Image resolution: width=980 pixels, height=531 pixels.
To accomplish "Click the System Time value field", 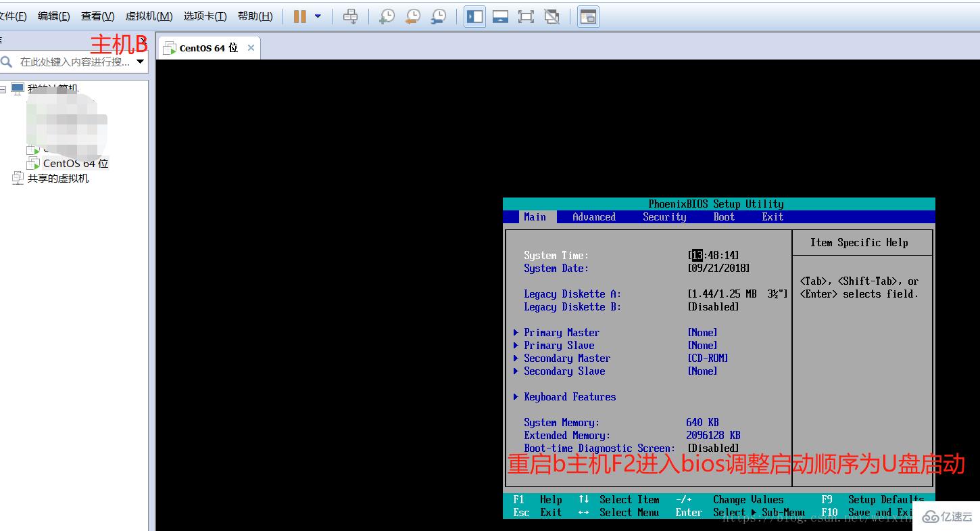I will coord(714,256).
